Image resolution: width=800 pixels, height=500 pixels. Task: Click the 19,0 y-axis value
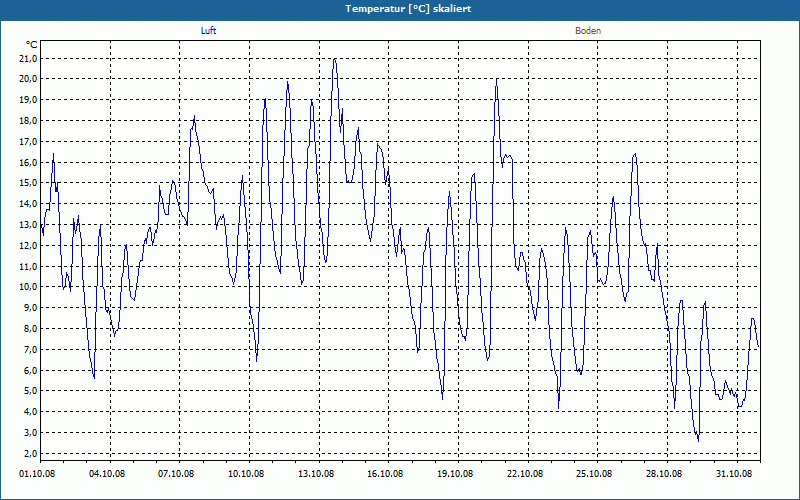pyautogui.click(x=29, y=99)
